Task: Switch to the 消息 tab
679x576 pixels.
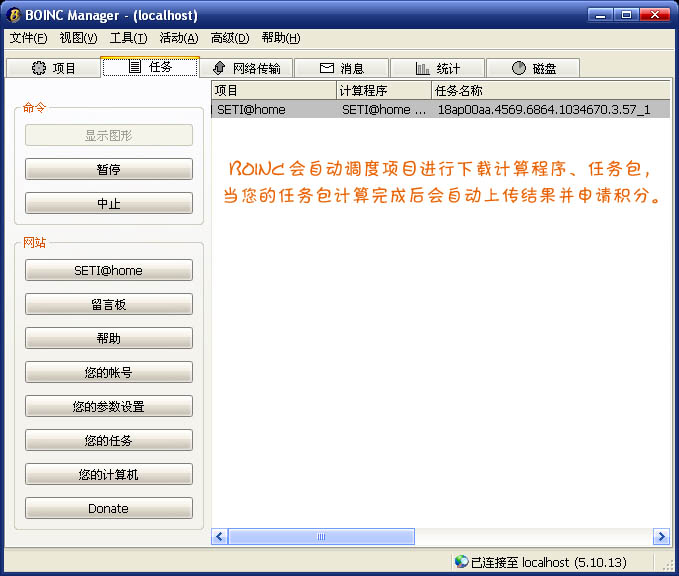Action: tap(342, 68)
